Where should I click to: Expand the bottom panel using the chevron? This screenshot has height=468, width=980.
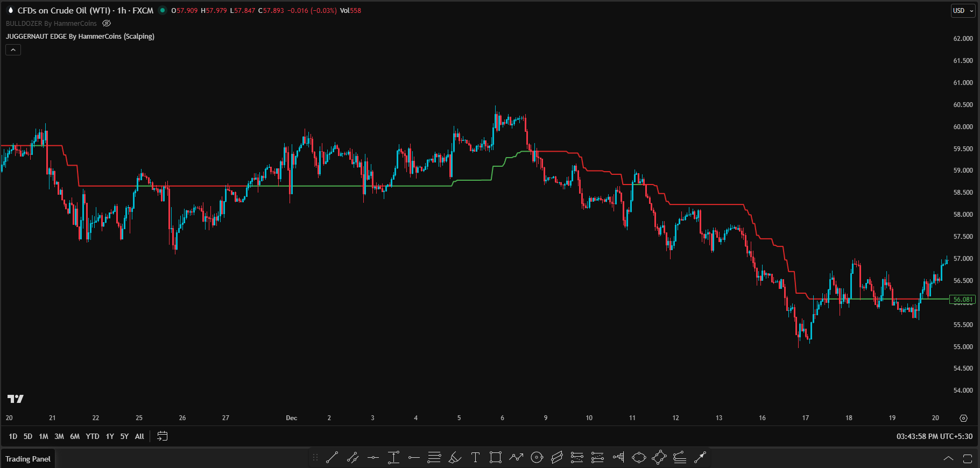pyautogui.click(x=948, y=459)
